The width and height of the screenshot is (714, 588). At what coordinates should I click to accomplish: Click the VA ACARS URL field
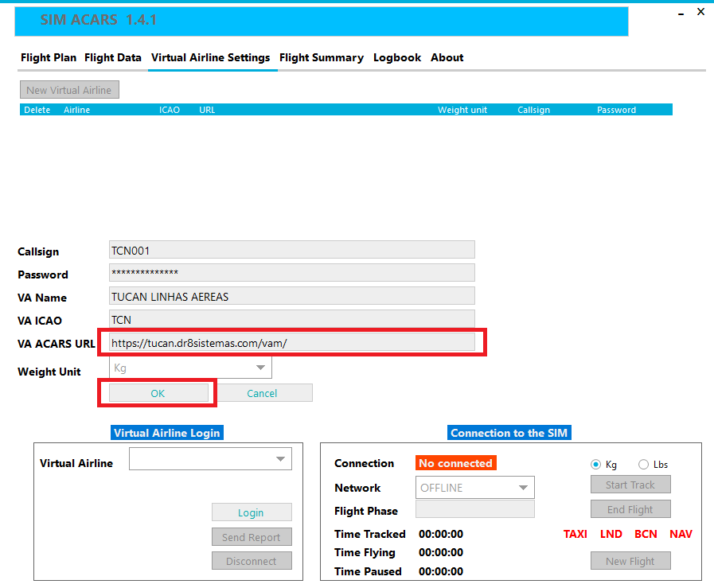tap(291, 342)
